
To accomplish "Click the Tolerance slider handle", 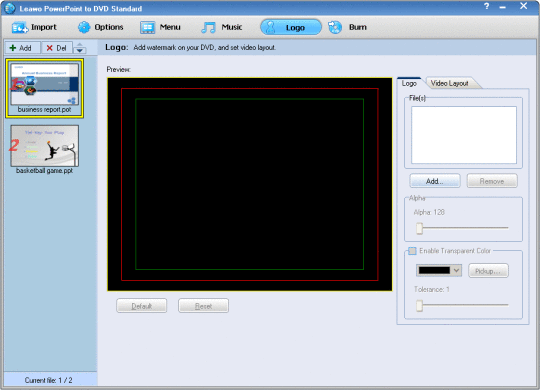I will pos(419,305).
